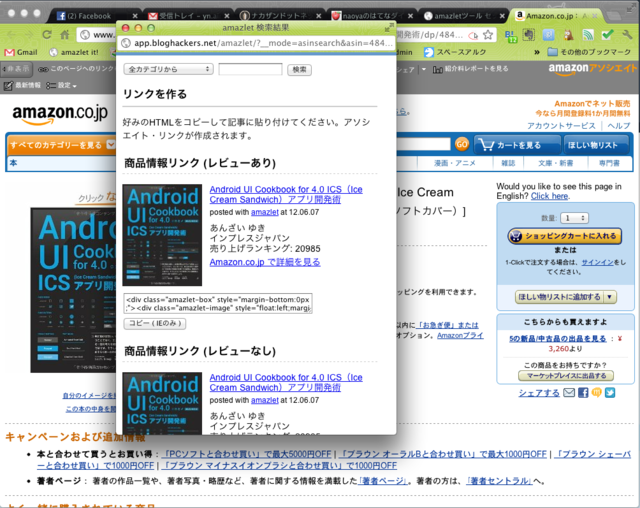Open the ヘルプ help link
Screen dimensions: 640x508
click(x=619, y=126)
